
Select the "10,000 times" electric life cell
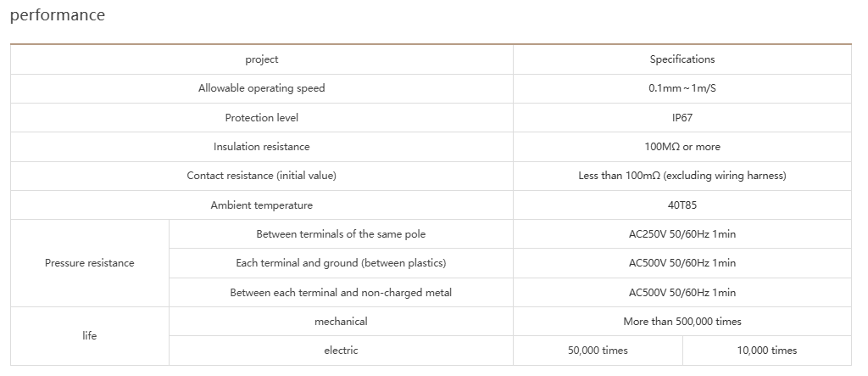point(766,351)
